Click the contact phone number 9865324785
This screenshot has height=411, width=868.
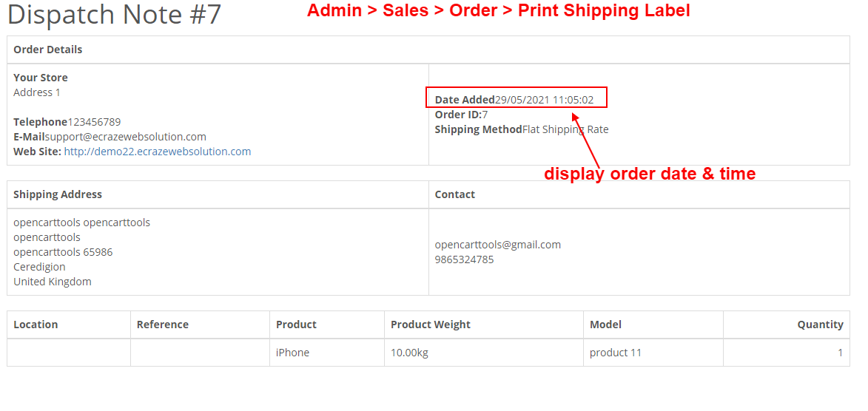465,259
